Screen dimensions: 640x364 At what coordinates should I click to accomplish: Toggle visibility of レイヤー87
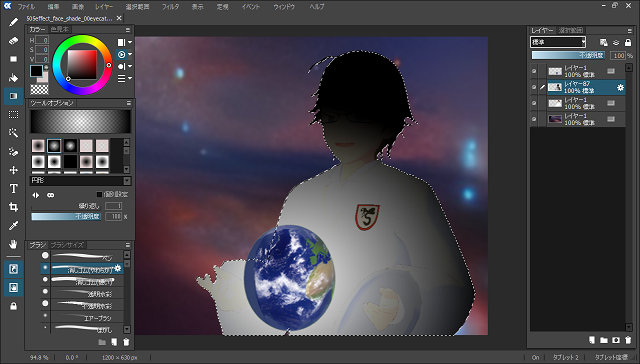point(534,87)
